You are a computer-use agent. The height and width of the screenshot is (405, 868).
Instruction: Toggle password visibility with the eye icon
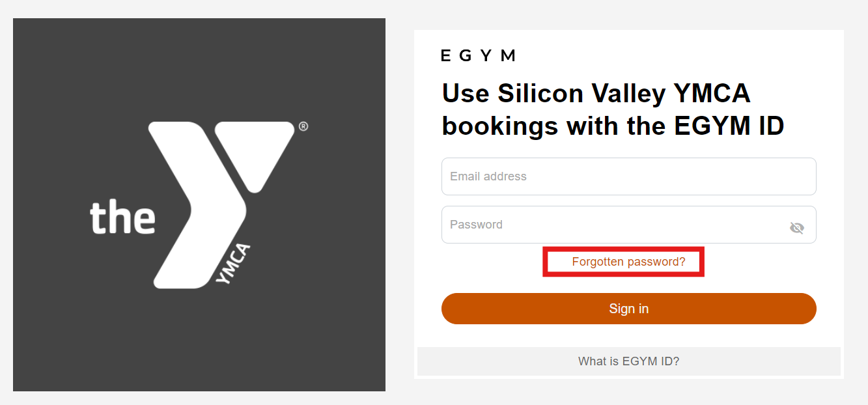[x=796, y=228]
